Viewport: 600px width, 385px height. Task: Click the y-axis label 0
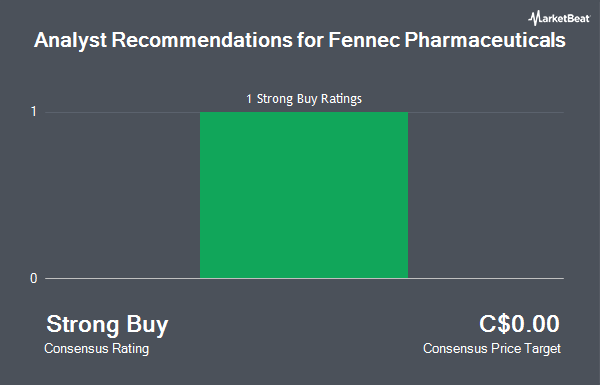pos(34,279)
